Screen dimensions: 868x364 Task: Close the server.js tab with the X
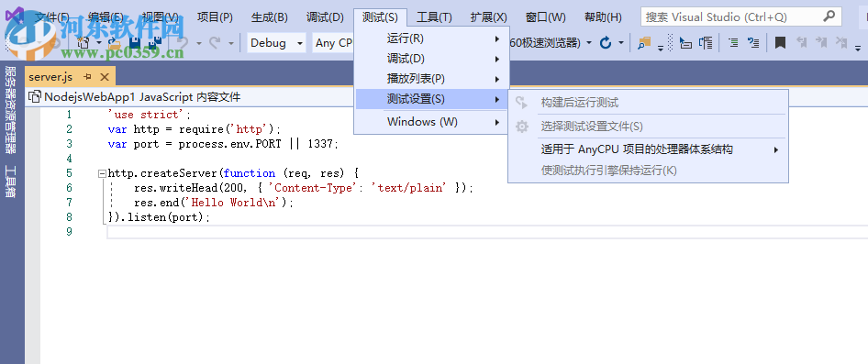pyautogui.click(x=104, y=77)
